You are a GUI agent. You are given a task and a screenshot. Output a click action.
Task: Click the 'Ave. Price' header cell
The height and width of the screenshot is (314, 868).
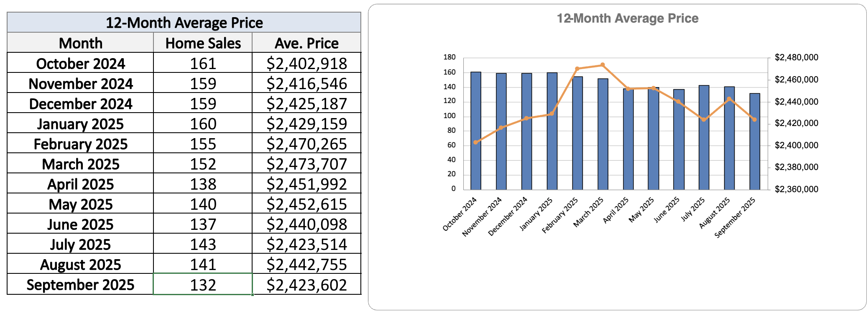pos(306,43)
